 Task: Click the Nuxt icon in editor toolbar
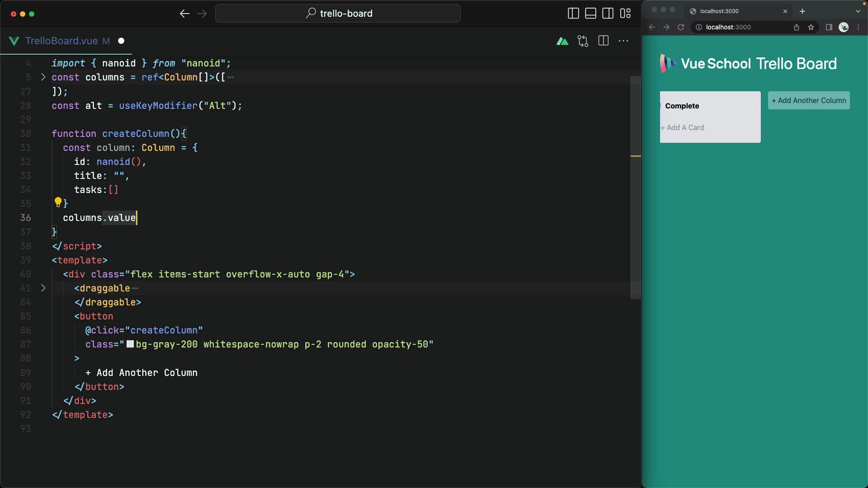562,41
